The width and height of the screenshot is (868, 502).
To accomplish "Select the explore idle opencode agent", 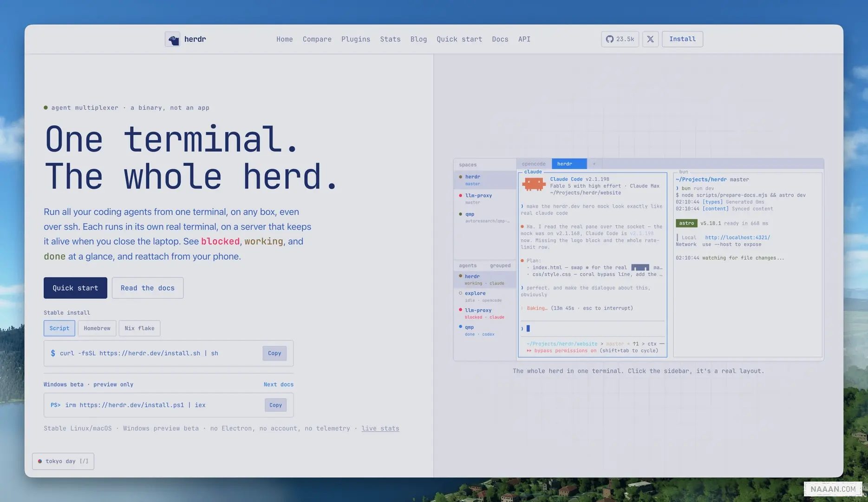I will point(485,297).
